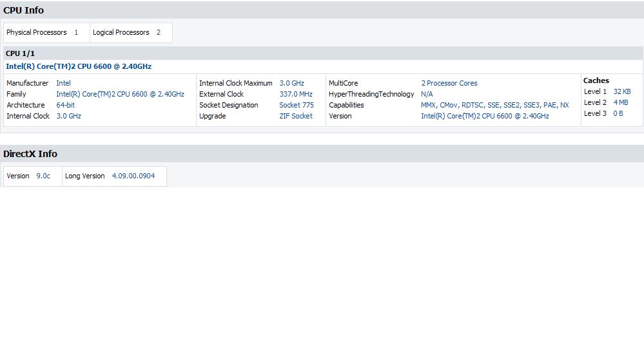Click the Manufacturer label
The height and width of the screenshot is (338, 644).
pos(28,83)
